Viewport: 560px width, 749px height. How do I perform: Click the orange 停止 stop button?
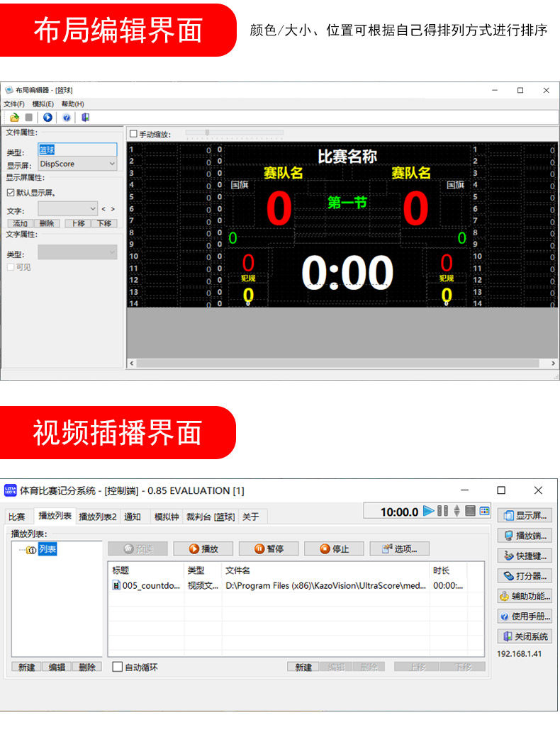(x=334, y=549)
